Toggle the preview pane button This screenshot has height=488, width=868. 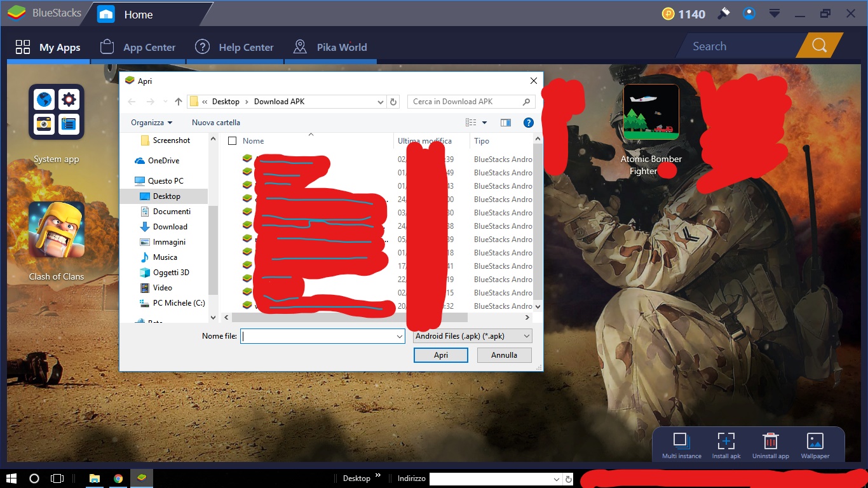click(x=506, y=123)
